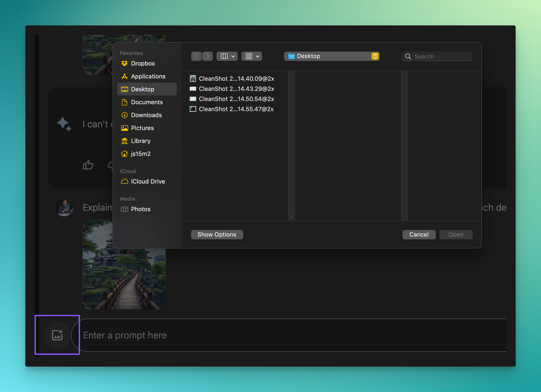Open the column view options dropdown
The height and width of the screenshot is (392, 541).
(x=227, y=56)
